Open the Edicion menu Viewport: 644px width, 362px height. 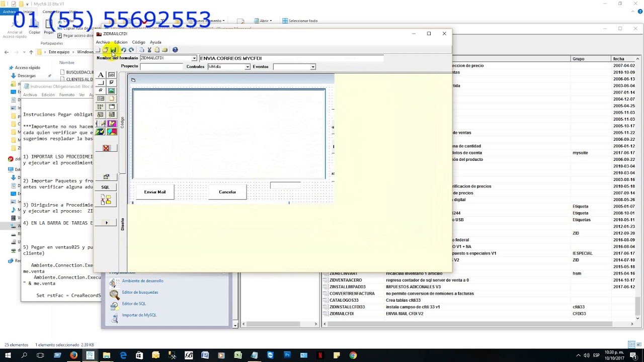(x=121, y=42)
